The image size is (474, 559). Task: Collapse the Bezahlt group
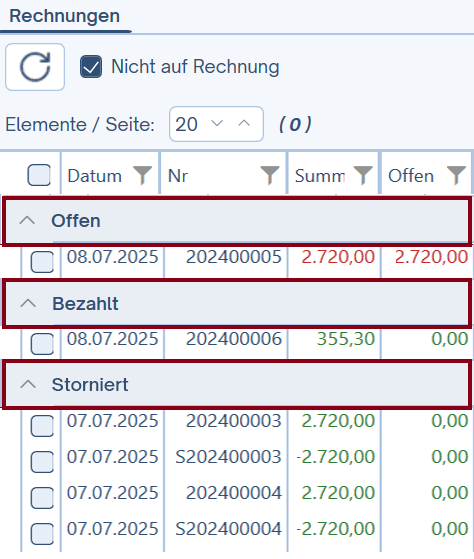point(28,303)
